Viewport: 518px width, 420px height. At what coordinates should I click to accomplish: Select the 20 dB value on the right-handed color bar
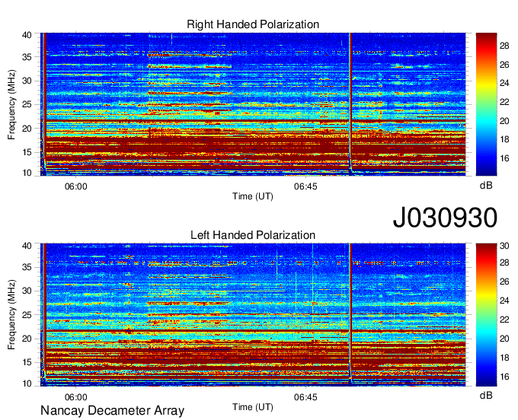coord(504,121)
